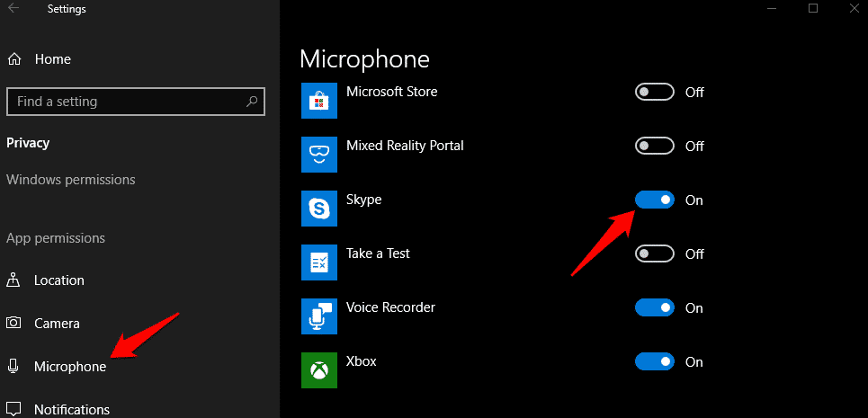Click the Mixed Reality Portal label
The height and width of the screenshot is (418, 868).
click(x=405, y=146)
